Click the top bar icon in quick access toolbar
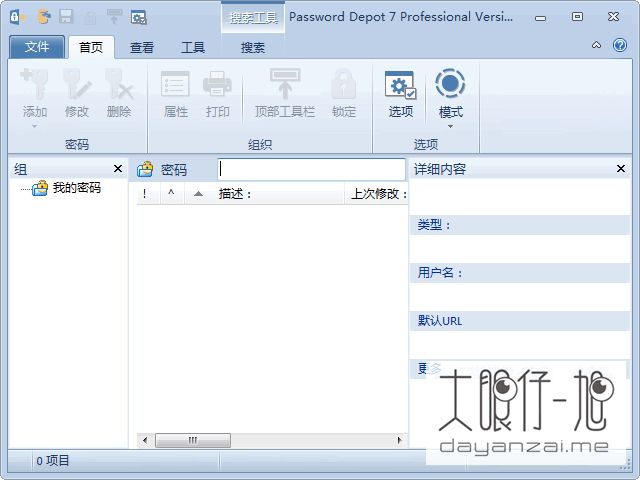 tap(114, 17)
